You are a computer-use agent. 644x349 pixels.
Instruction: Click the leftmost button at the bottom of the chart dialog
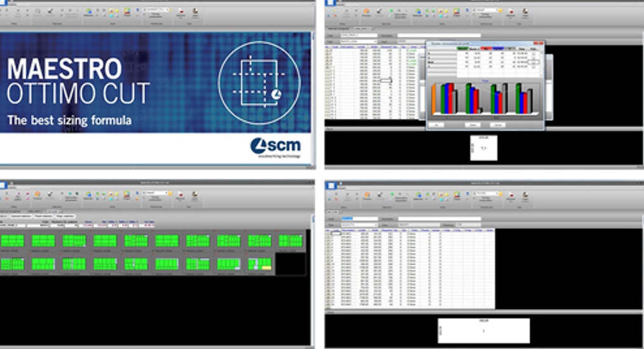(x=437, y=125)
